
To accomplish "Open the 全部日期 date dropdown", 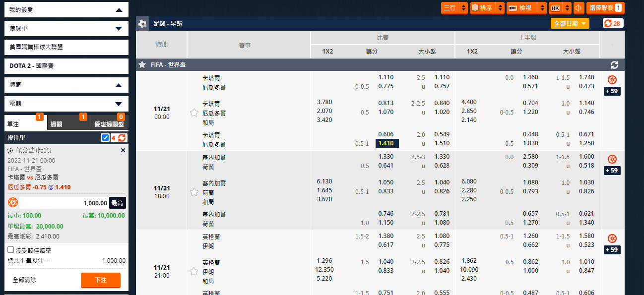I will point(570,23).
